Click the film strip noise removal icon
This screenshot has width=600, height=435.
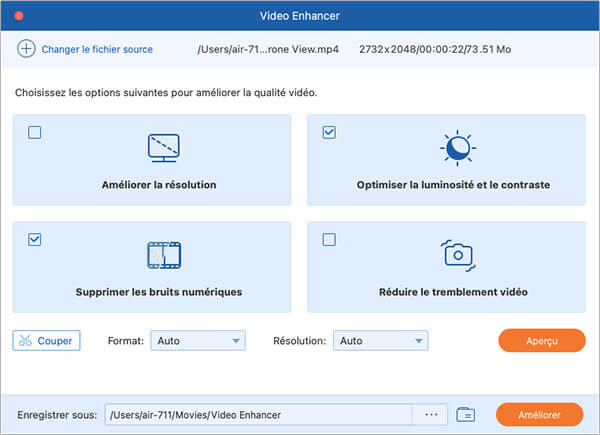coord(162,255)
